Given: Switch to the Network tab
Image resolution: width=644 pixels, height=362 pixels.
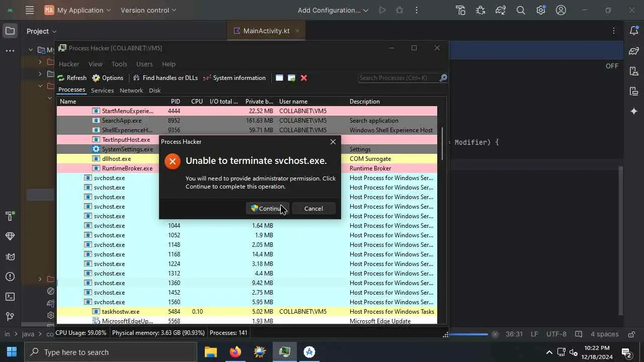Looking at the screenshot, I should tap(131, 90).
